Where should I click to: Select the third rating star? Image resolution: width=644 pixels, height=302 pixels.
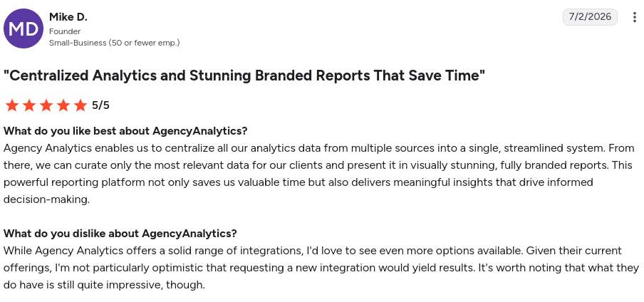(46, 105)
